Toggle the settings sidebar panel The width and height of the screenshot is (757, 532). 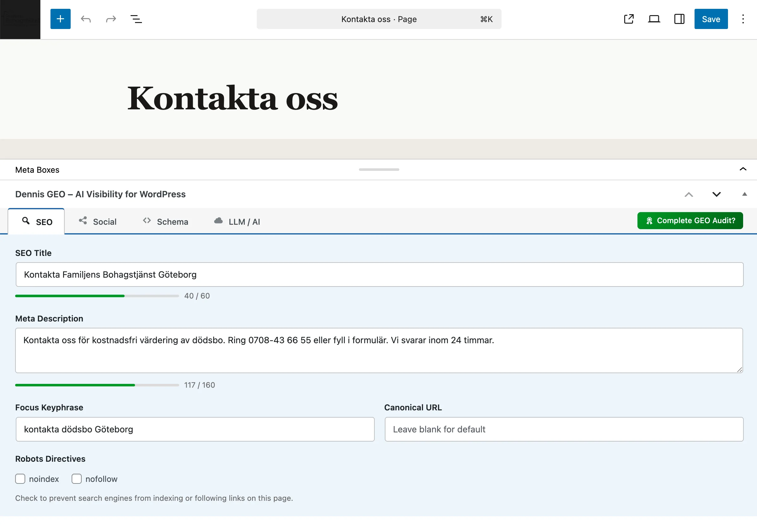pyautogui.click(x=679, y=19)
